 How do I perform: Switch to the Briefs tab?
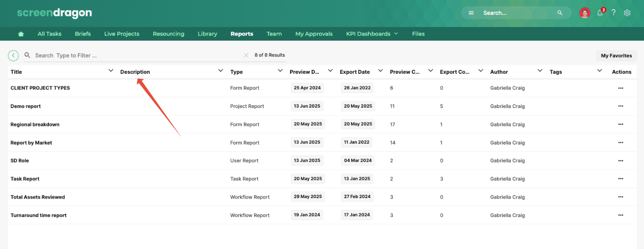(83, 34)
